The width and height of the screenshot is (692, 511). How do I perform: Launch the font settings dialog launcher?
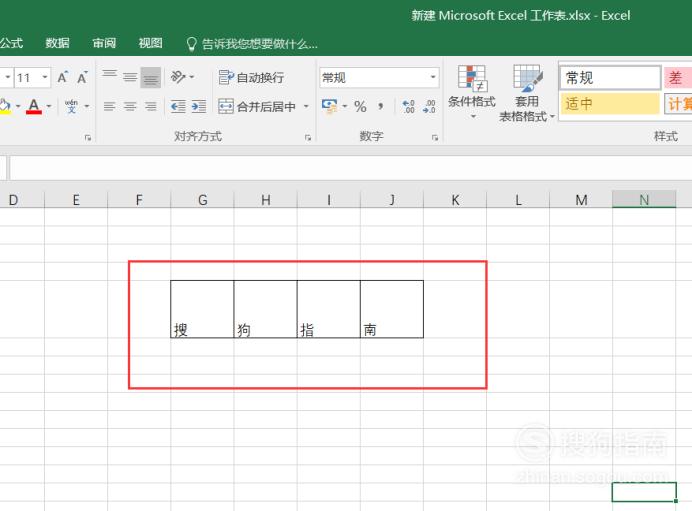coord(87,138)
